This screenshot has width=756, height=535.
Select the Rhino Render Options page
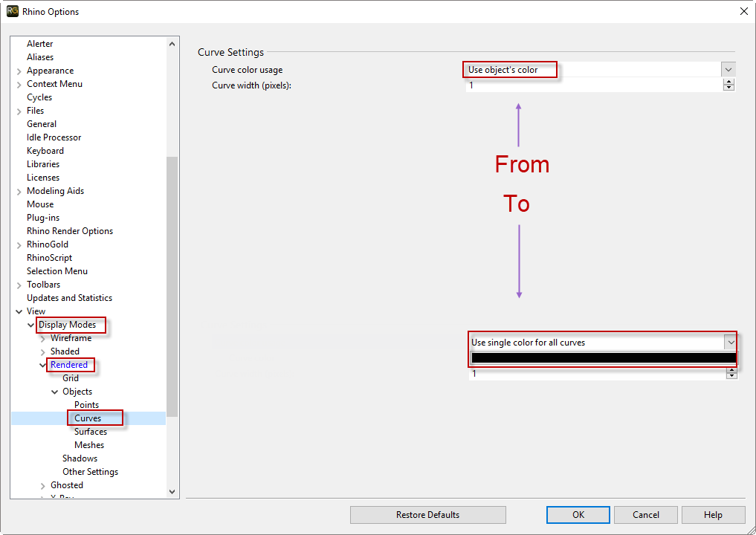tap(69, 230)
